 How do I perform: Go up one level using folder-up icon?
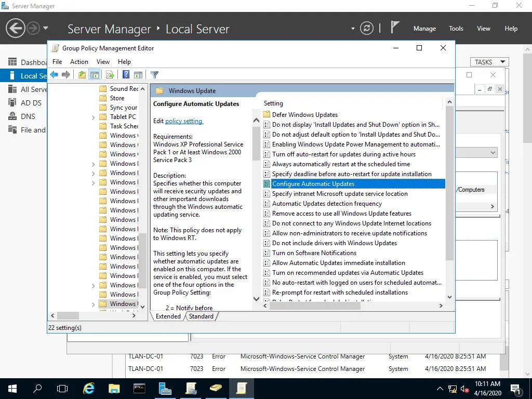[82, 75]
